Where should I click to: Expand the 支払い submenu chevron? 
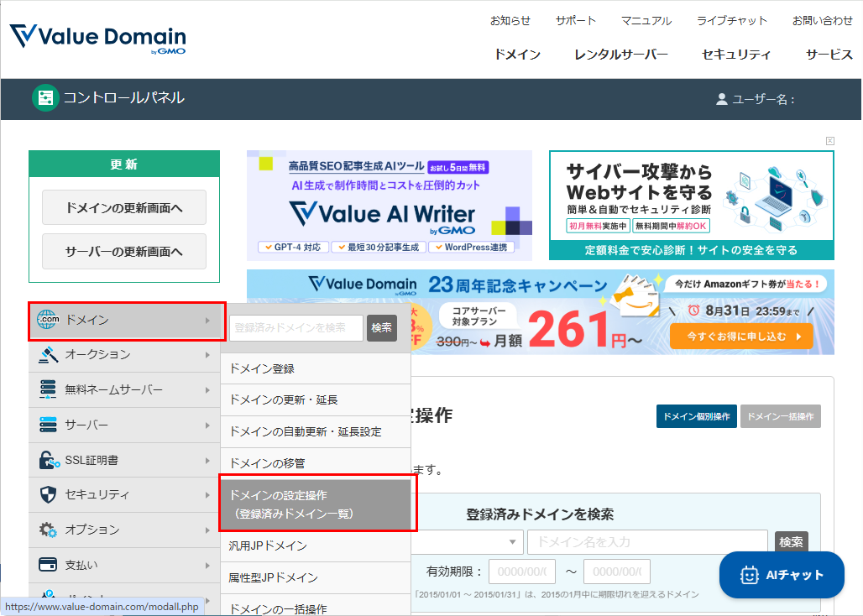[208, 565]
